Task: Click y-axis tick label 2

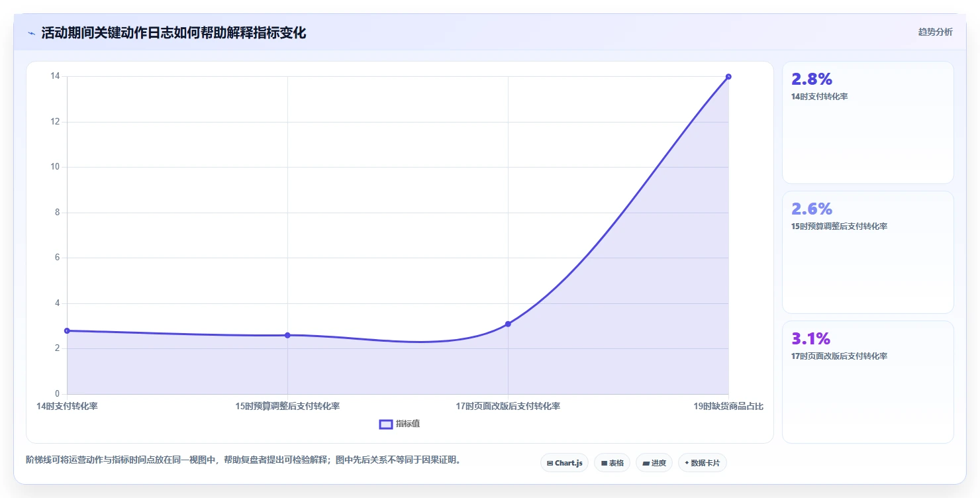Action: pos(57,348)
